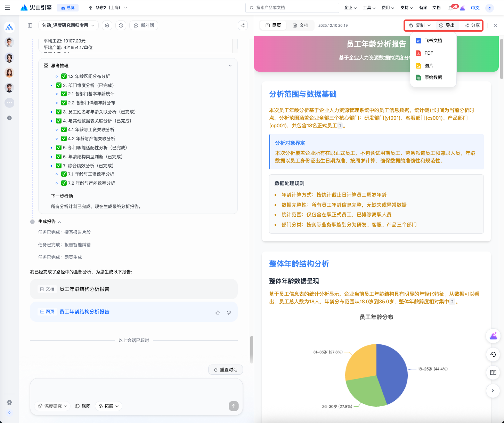Toggle the conversation sidebar panel icon
The image size is (504, 423).
pos(30,25)
